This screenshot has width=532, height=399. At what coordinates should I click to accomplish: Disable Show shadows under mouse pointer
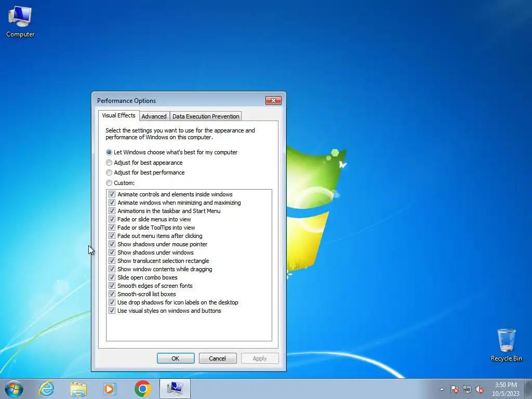[112, 244]
